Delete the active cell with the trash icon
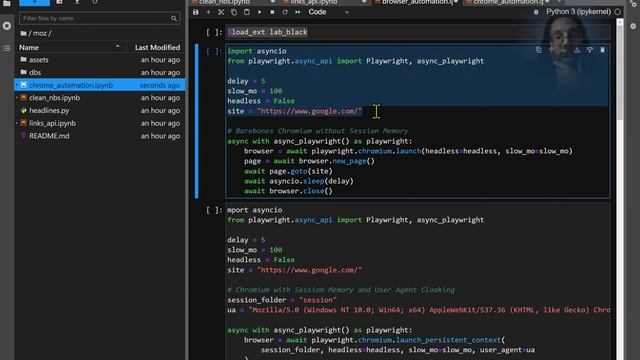The image size is (640, 360). 602,50
